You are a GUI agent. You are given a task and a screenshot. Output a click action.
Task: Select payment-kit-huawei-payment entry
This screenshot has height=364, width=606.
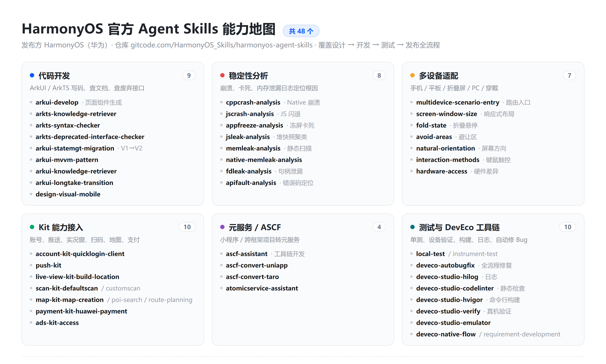click(81, 311)
